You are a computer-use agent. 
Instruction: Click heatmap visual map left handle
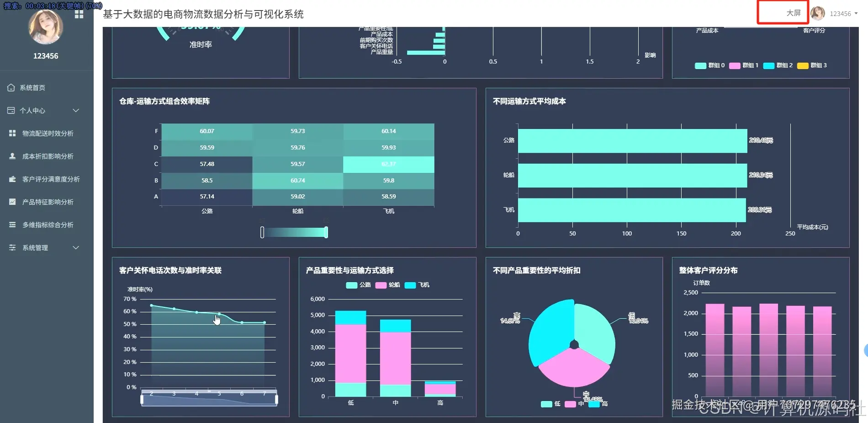[262, 232]
